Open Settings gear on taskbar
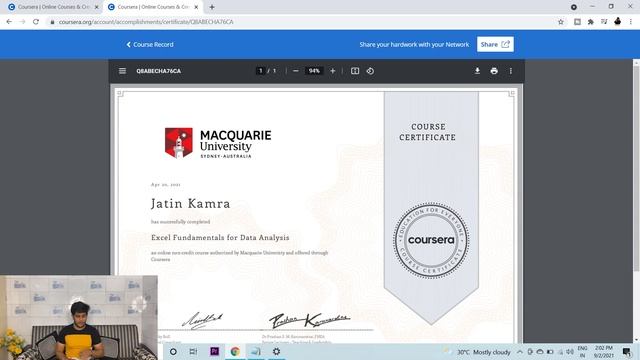The height and width of the screenshot is (360, 640). pyautogui.click(x=276, y=351)
